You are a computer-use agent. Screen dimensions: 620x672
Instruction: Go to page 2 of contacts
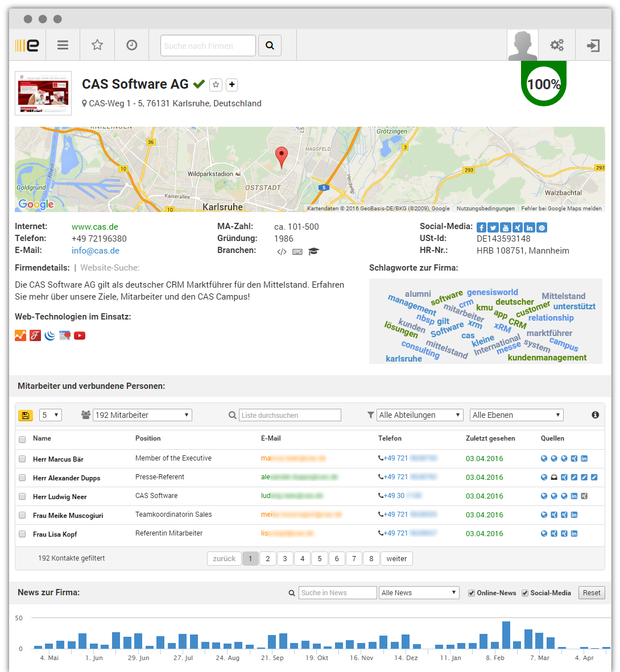point(267,559)
